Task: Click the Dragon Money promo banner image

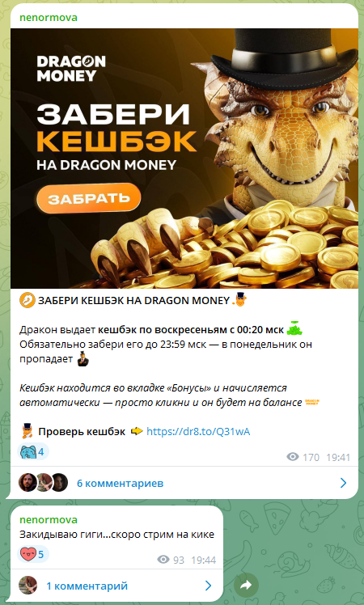Action: pos(184,159)
